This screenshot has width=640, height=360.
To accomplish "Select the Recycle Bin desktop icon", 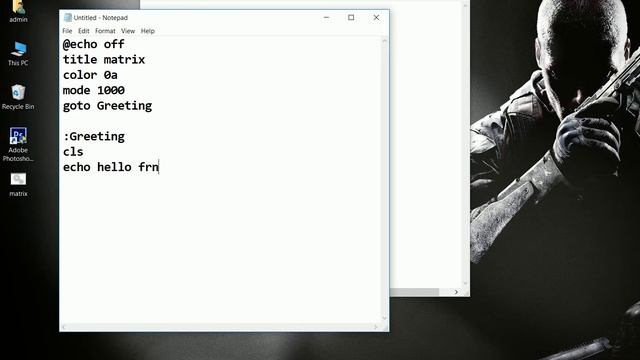I will click(18, 97).
